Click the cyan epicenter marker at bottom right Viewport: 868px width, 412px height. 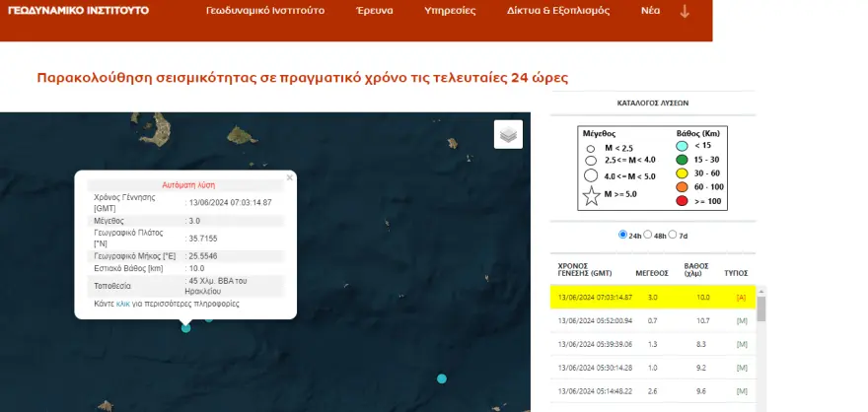[x=442, y=378]
